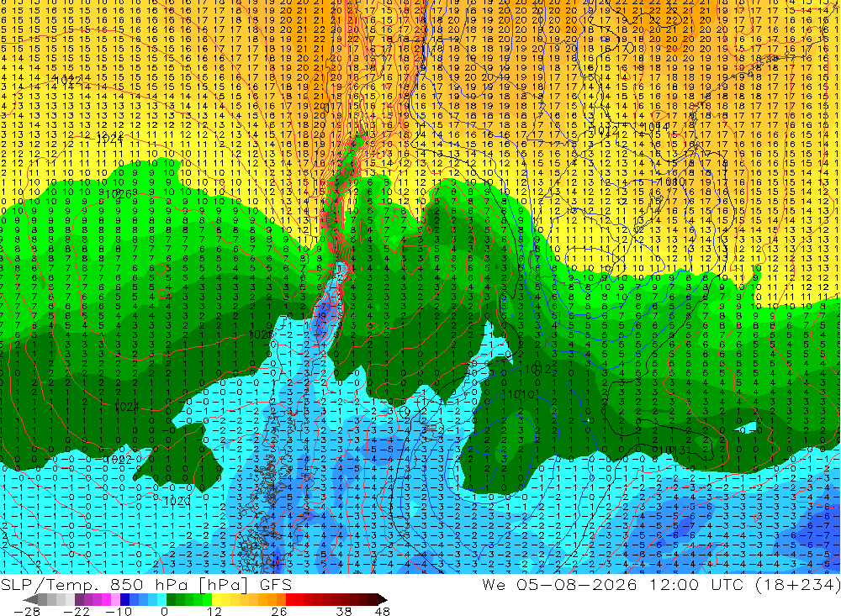
Task: Click the 'SLP/Temp. 850 hPa [hPa] GFS' title
Action: click(x=145, y=584)
